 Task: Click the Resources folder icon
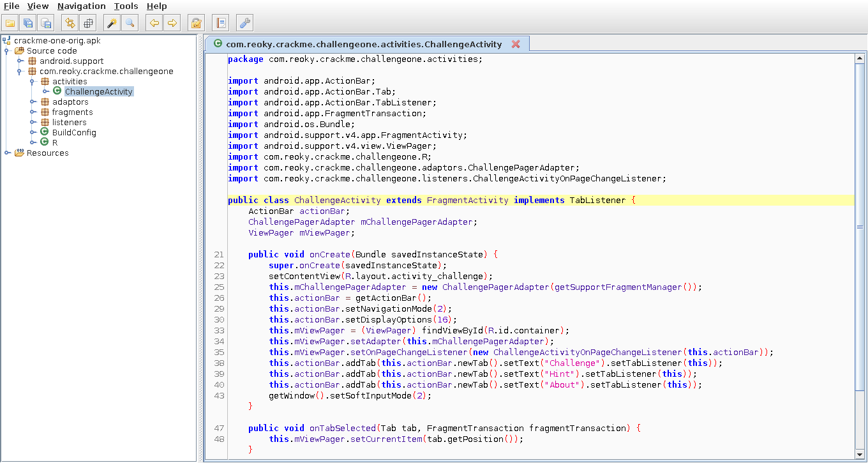[x=19, y=153]
